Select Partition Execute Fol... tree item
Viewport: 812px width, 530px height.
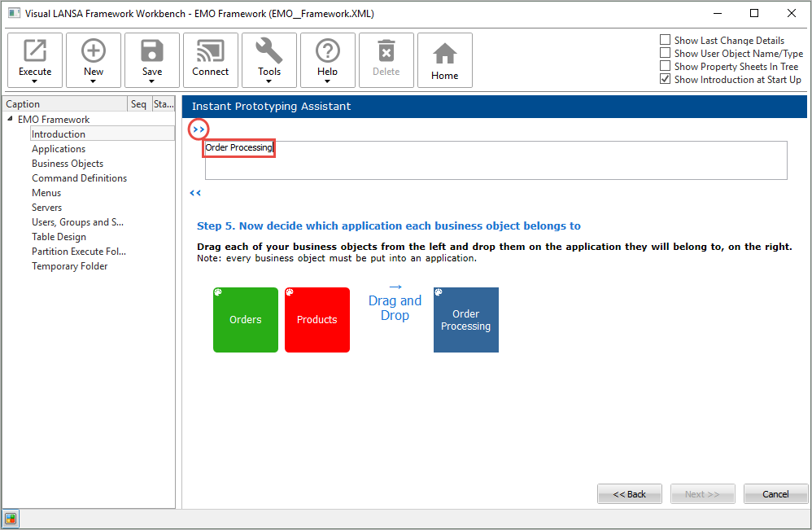(79, 252)
